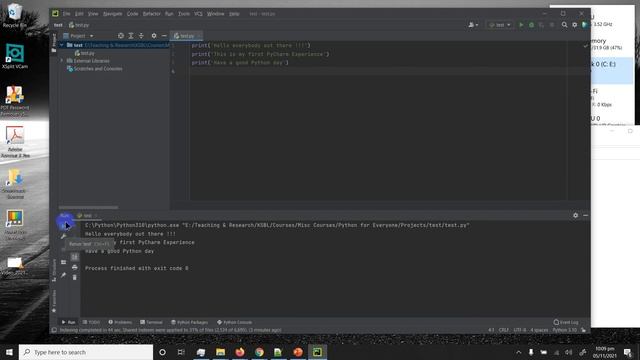Click '4 spaces' indent in status bar
640x360 pixels.
[539, 330]
